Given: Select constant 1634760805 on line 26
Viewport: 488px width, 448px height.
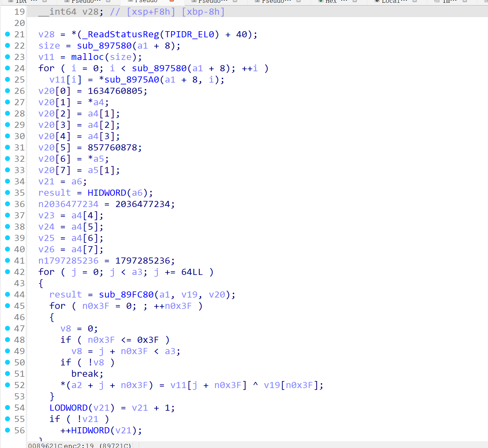Looking at the screenshot, I should (117, 91).
